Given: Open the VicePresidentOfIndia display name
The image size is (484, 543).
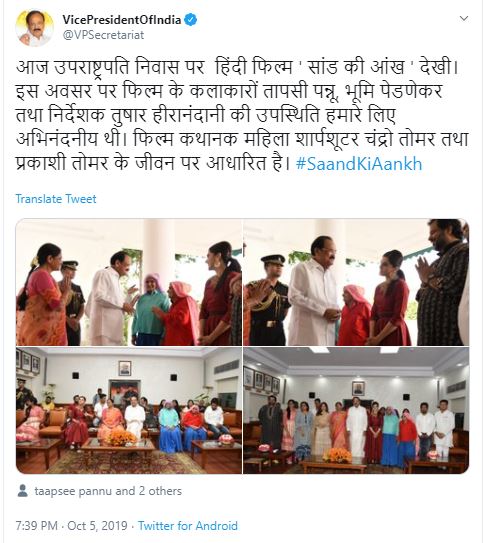Looking at the screenshot, I should [x=122, y=20].
